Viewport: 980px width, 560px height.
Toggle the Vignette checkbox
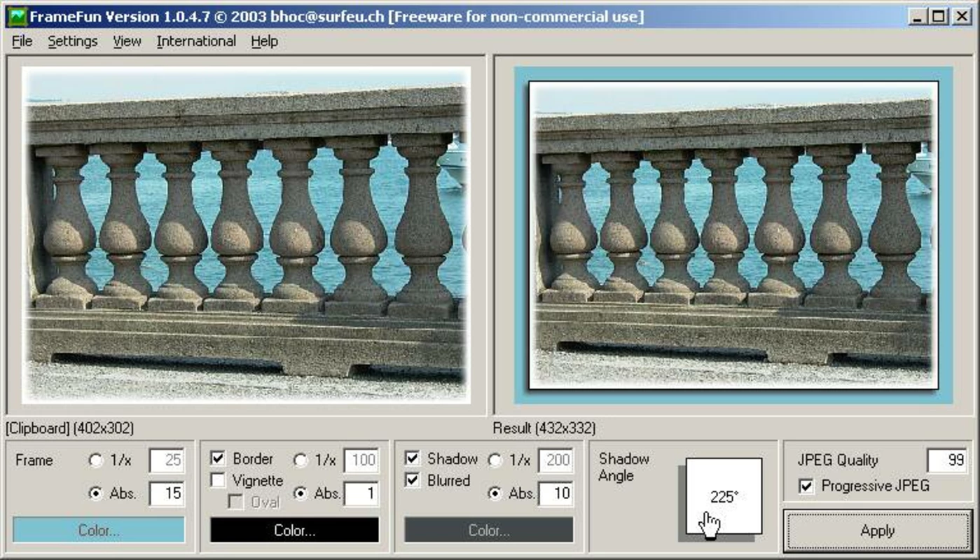pos(218,480)
